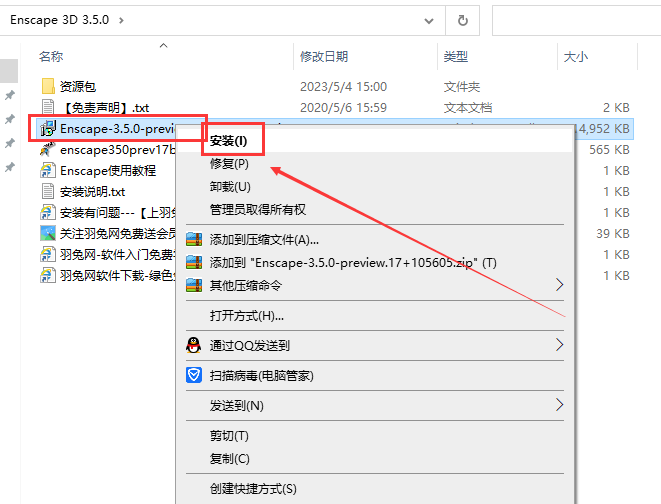This screenshot has width=661, height=504.
Task: Choose 添加到 "Enscape-3.5.0-preview.17+105605.zip" (T)
Action: pos(353,263)
